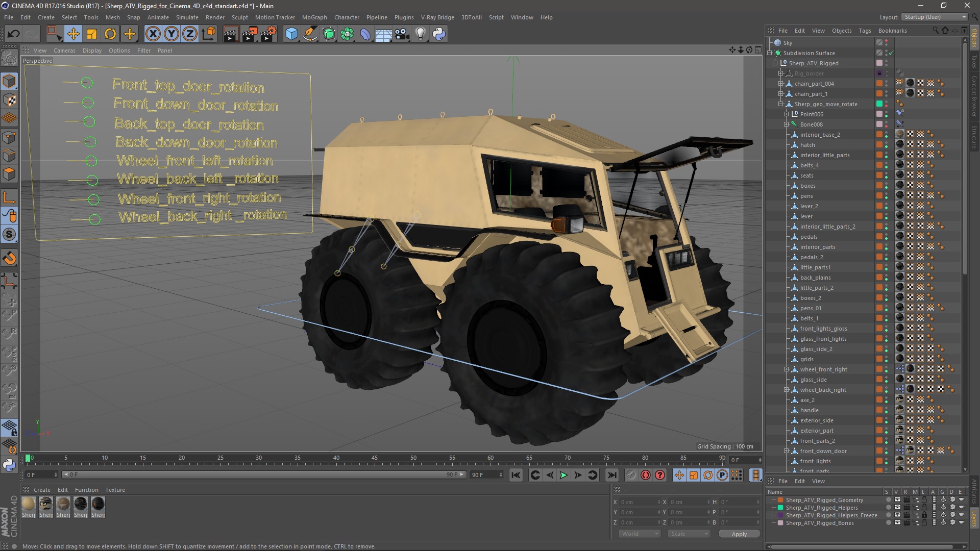Switch to Polygons mode in left palette
Image resolution: width=980 pixels, height=551 pixels.
click(9, 174)
